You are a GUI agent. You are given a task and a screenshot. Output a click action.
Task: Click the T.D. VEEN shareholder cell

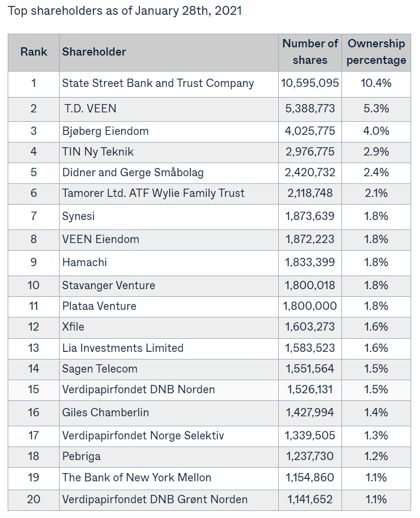(x=90, y=108)
